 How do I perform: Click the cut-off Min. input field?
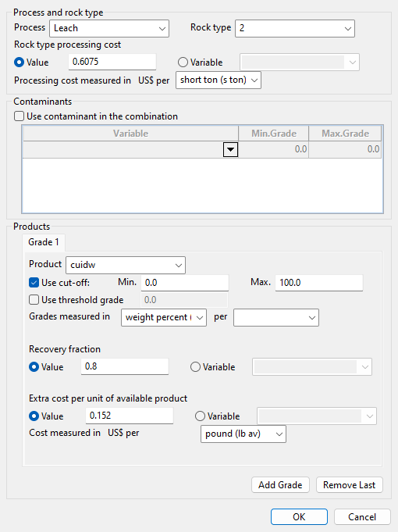185,283
